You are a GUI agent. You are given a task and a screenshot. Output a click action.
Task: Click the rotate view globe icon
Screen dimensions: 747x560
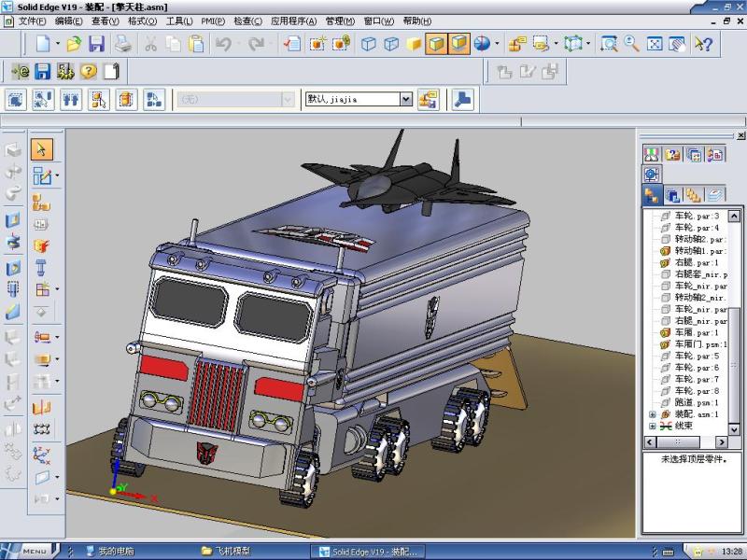[x=482, y=44]
